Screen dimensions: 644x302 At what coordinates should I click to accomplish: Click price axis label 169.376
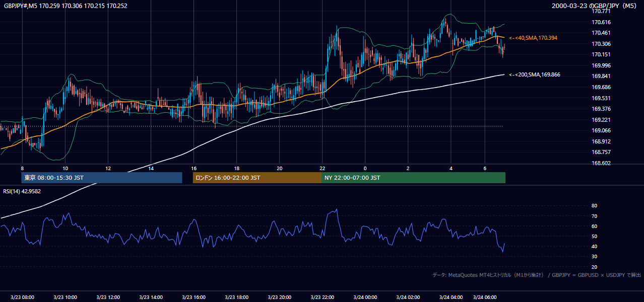pos(601,109)
